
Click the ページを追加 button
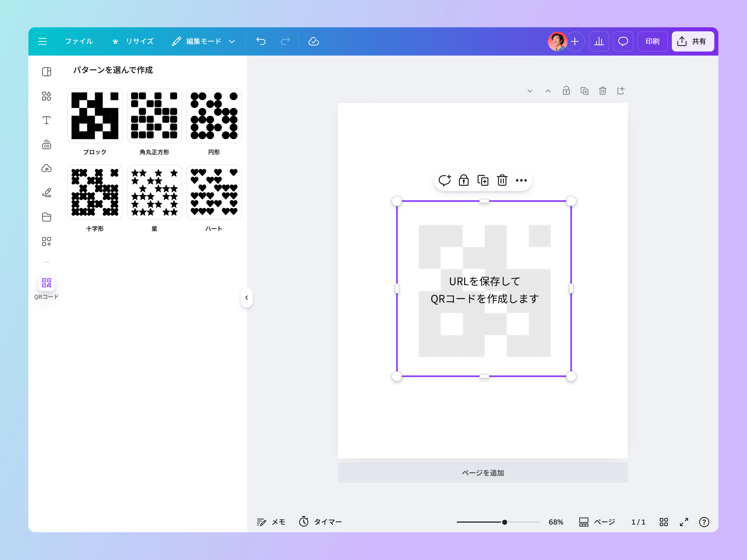point(483,473)
